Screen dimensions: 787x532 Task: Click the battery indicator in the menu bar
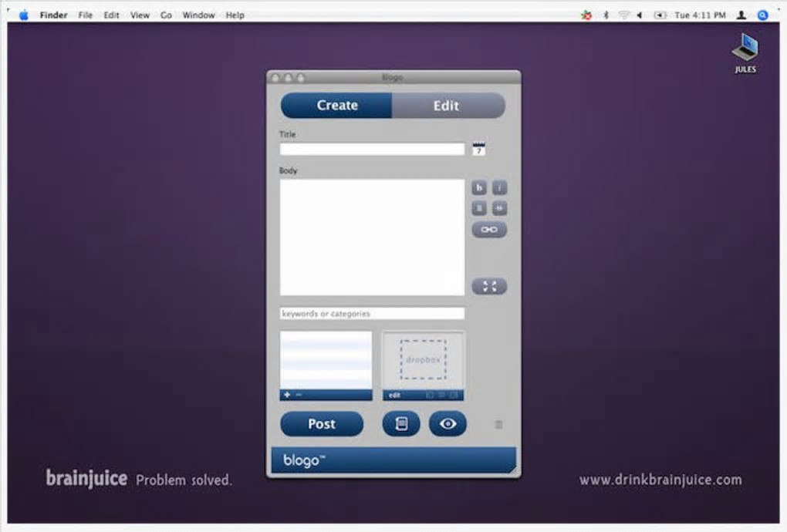660,15
